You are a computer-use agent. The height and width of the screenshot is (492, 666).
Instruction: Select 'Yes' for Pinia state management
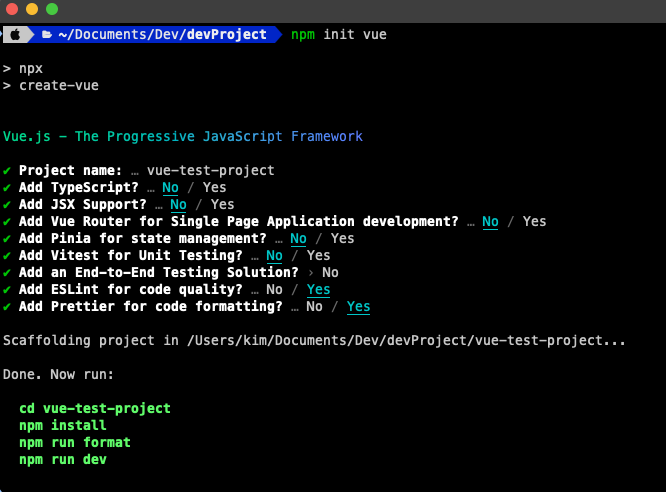[x=342, y=238]
